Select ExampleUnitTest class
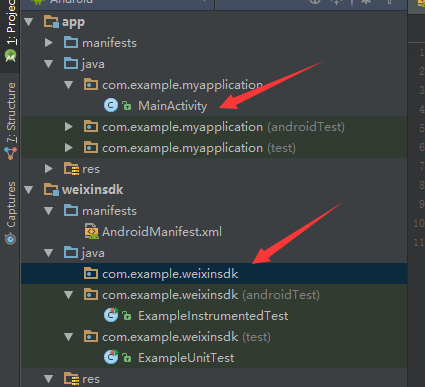The height and width of the screenshot is (387, 425). 186,358
